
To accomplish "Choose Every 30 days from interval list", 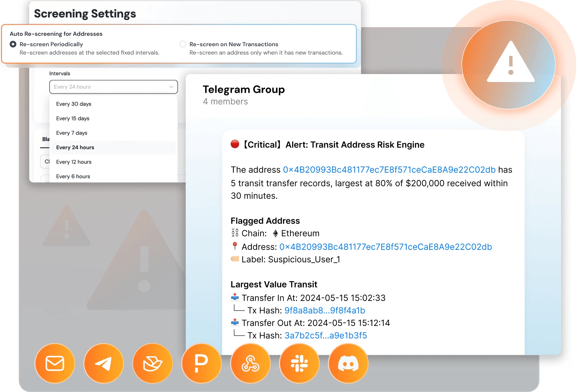I will coord(73,104).
